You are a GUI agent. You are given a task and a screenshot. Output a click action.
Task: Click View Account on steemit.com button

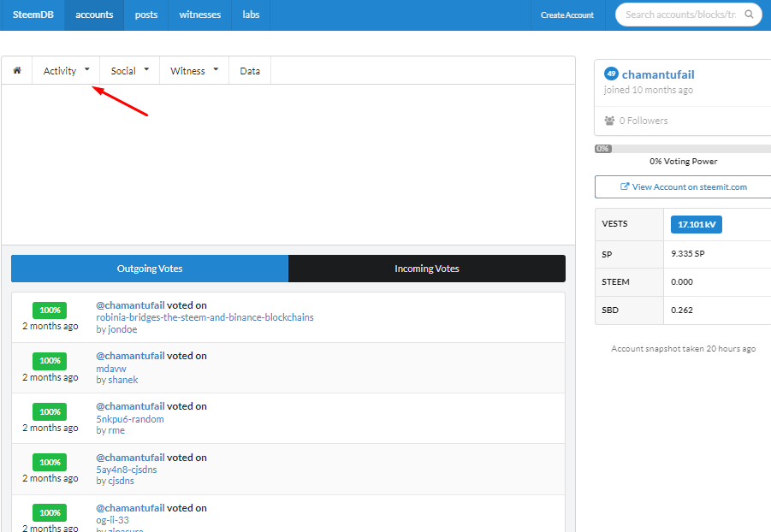[x=684, y=186]
